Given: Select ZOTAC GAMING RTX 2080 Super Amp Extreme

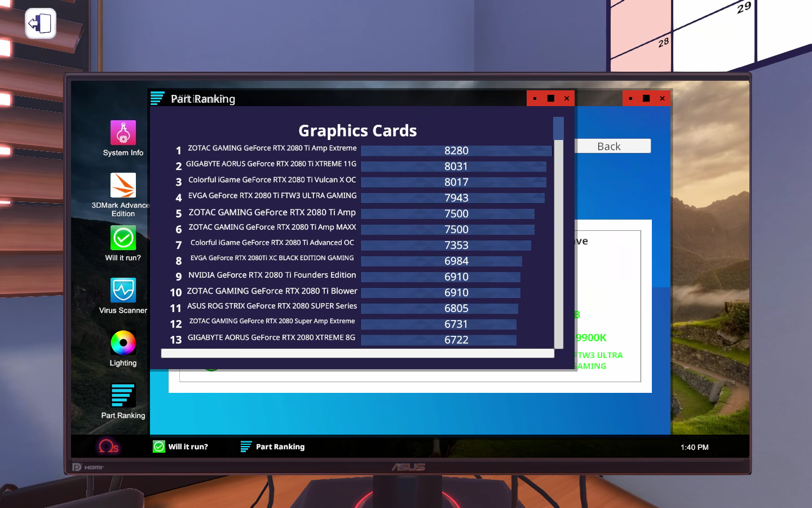Looking at the screenshot, I should [272, 321].
